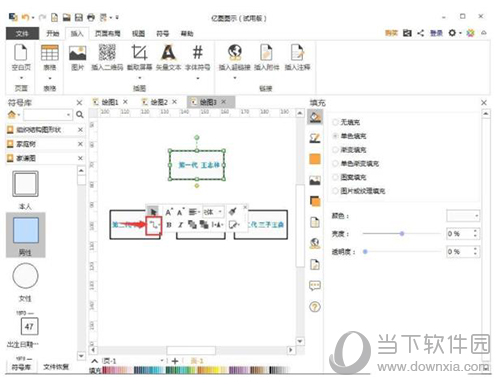
Task: Switch to the Start (开始) ribbon tab
Action: point(52,33)
